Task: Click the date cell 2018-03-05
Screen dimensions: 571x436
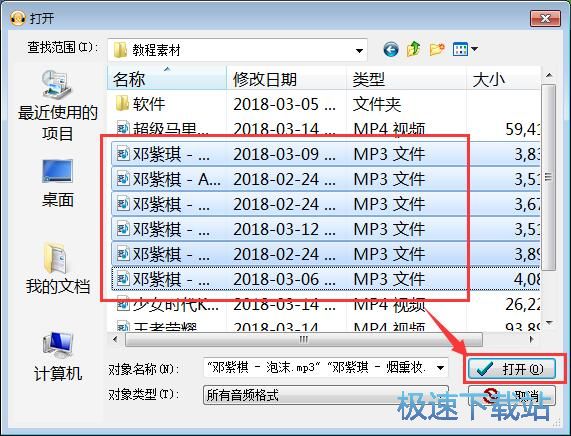Action: pos(284,105)
